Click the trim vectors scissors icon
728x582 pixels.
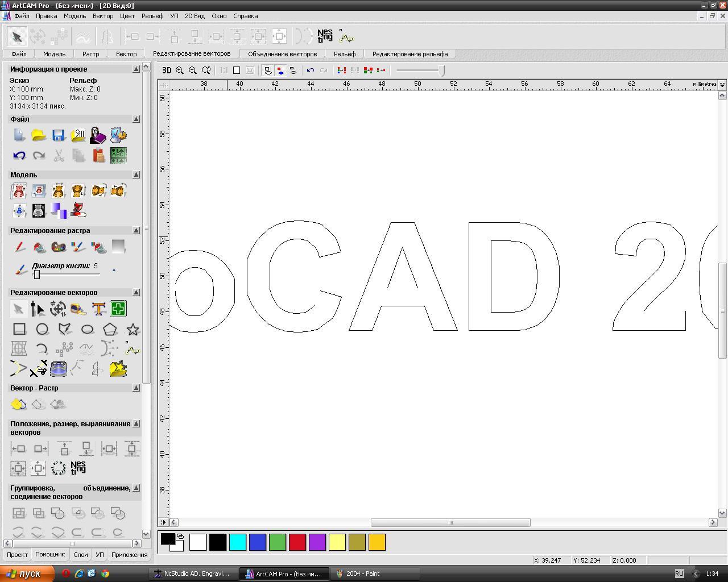39,369
